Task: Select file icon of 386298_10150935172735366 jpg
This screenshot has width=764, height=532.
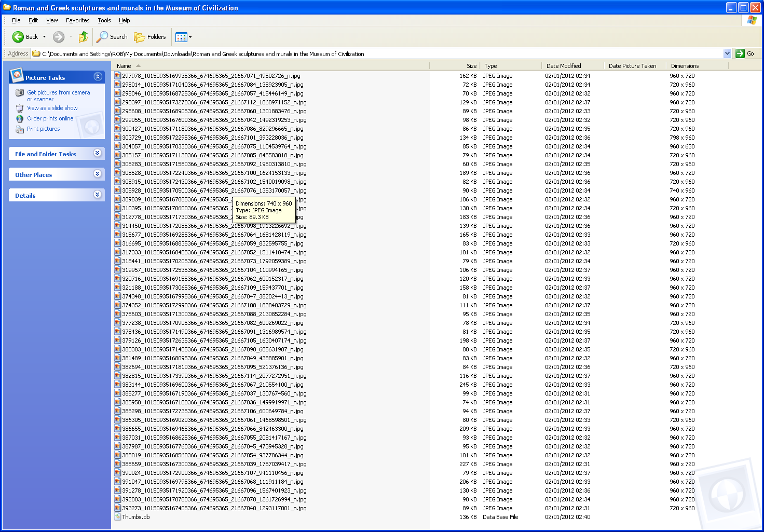Action: point(118,411)
